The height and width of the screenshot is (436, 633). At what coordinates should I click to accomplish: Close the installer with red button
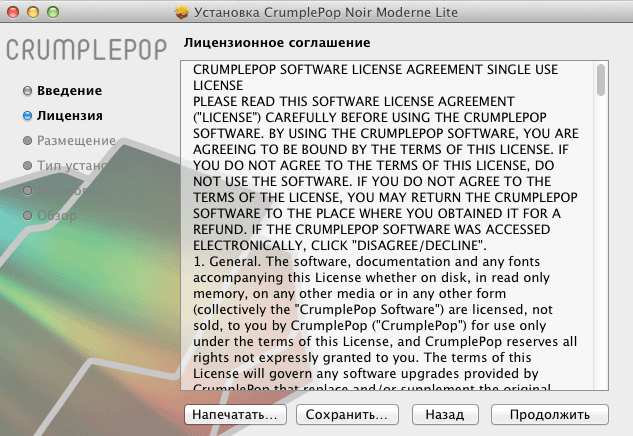pos(13,13)
